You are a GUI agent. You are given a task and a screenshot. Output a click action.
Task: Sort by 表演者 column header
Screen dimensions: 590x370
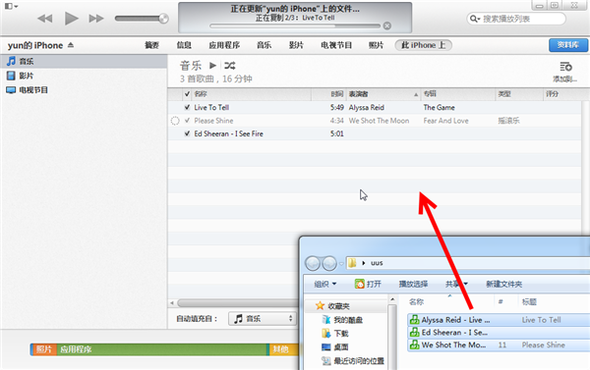(383, 94)
